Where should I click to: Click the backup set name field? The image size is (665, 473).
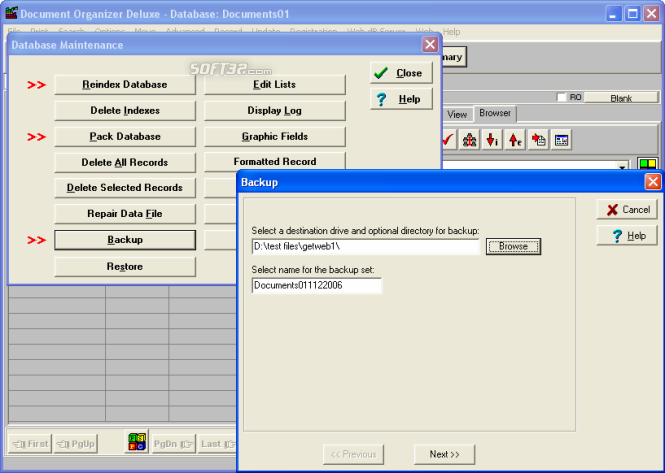pos(316,285)
